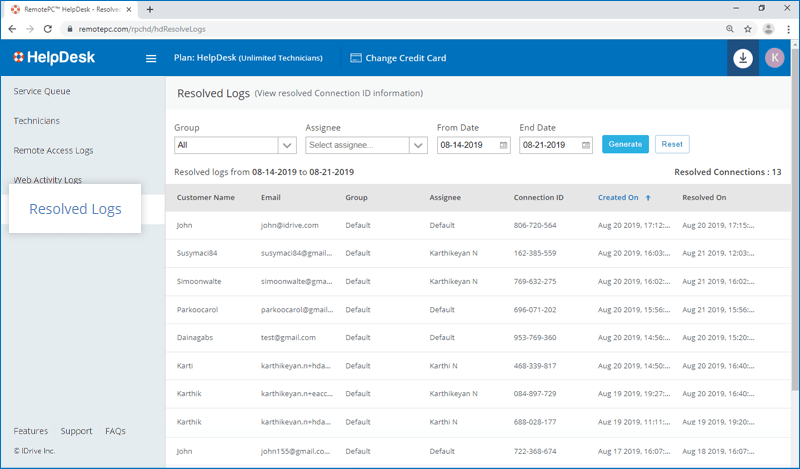Bookmark the page with star icon
The image size is (800, 469).
click(x=748, y=29)
